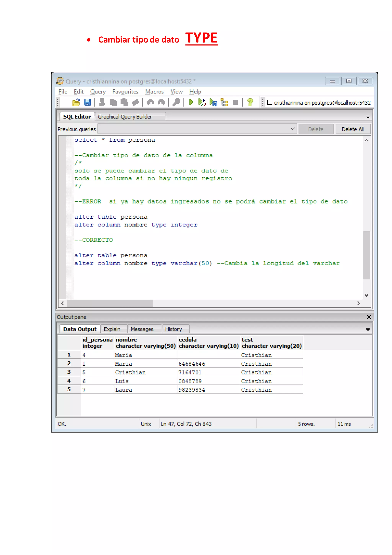Click the cedula column header

[209, 342]
